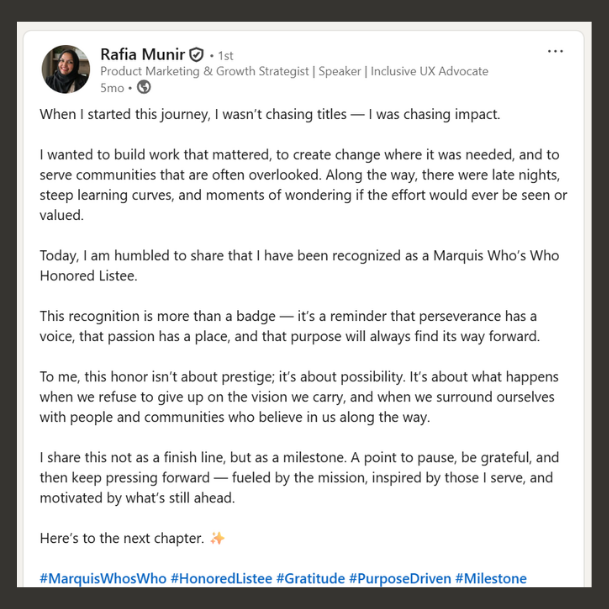The image size is (609, 609).
Task: Click the Marquis Who's Who announcement paragraph
Action: coord(300,265)
